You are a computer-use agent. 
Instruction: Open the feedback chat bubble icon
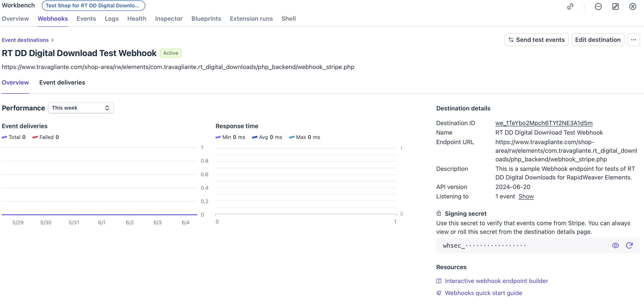pyautogui.click(x=598, y=6)
